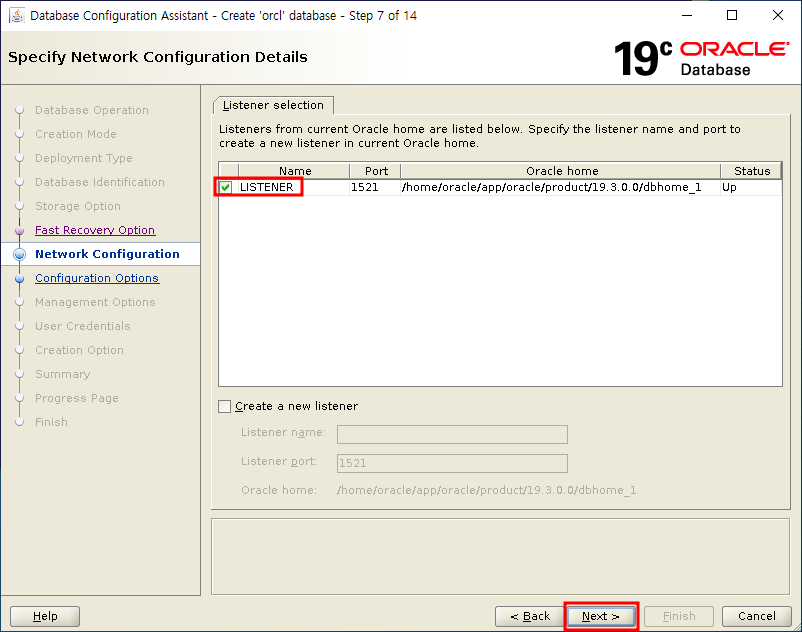
Task: Select Network Configuration step in sidebar
Action: (x=107, y=254)
